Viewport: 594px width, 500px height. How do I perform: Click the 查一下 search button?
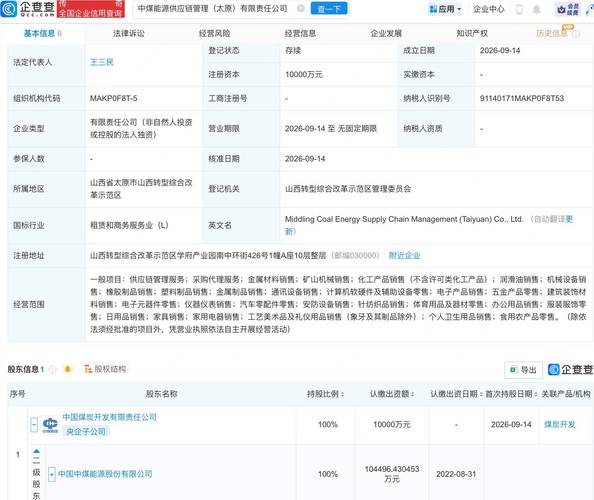pos(329,8)
